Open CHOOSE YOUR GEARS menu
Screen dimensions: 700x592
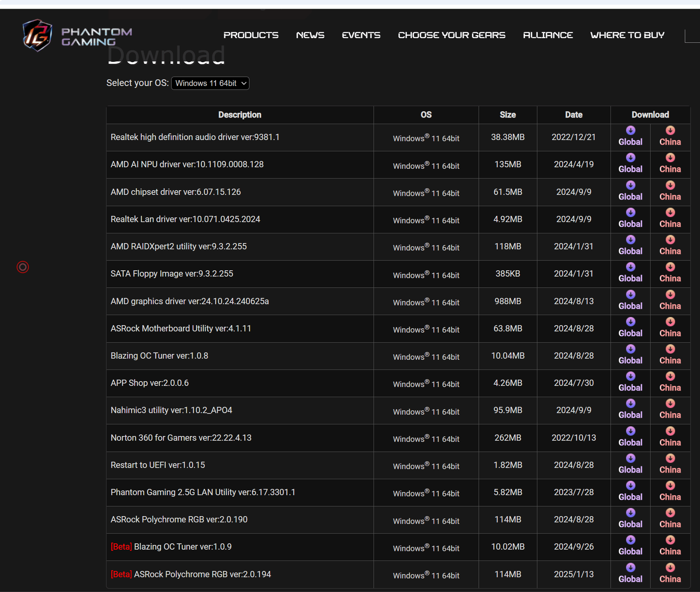click(452, 35)
